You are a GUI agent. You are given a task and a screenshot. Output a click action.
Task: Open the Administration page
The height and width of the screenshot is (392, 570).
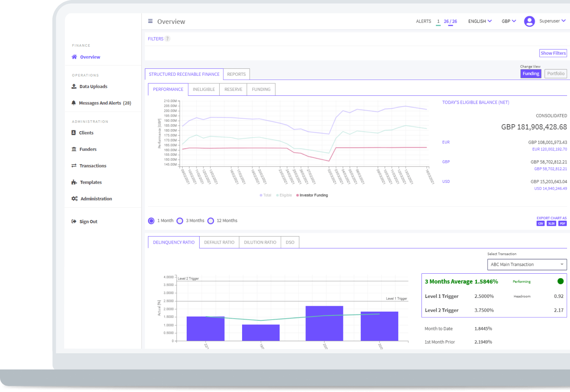click(x=96, y=199)
